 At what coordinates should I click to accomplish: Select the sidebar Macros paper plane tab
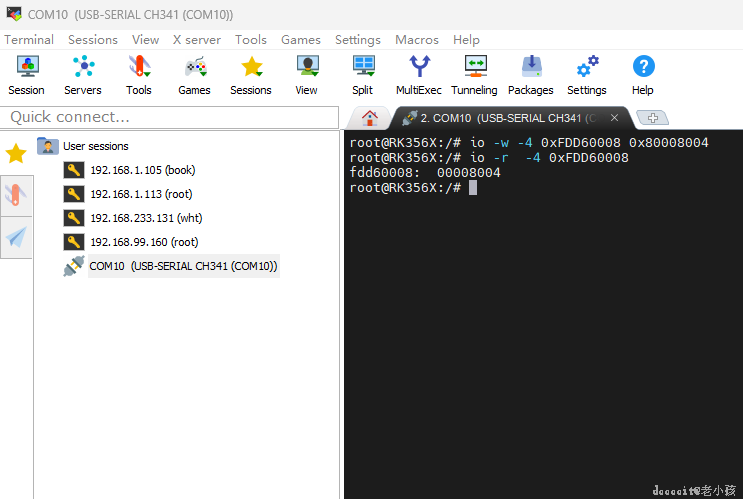pos(16,237)
